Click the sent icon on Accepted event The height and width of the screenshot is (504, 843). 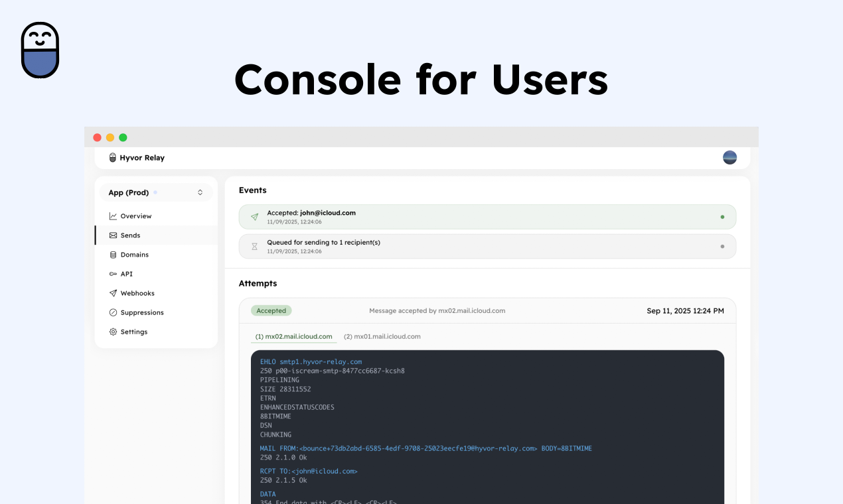tap(254, 217)
